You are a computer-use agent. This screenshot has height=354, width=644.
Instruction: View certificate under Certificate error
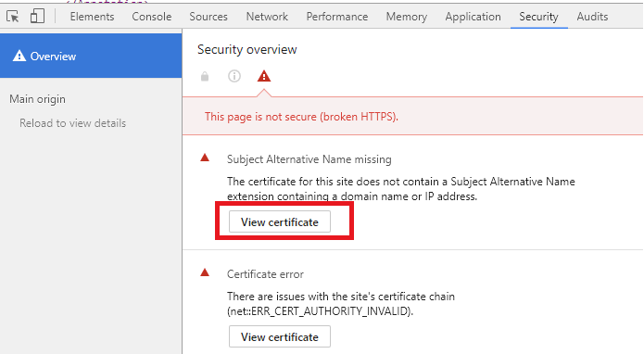tap(279, 337)
